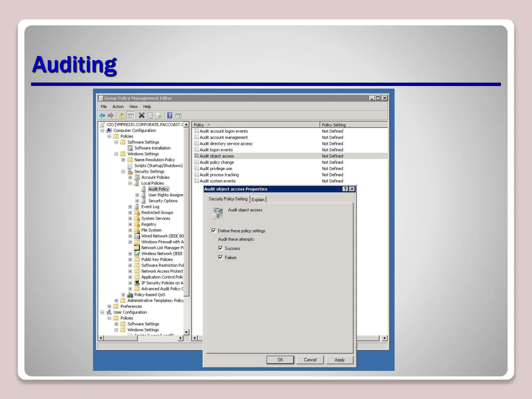Click the Computer Configuration computer icon
Screen dimensions: 532x399
(109, 130)
